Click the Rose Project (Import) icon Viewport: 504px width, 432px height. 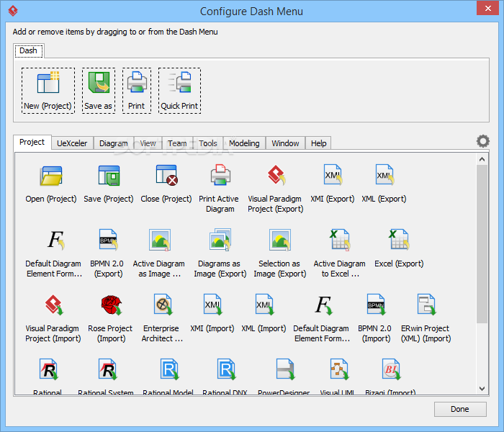tap(111, 305)
